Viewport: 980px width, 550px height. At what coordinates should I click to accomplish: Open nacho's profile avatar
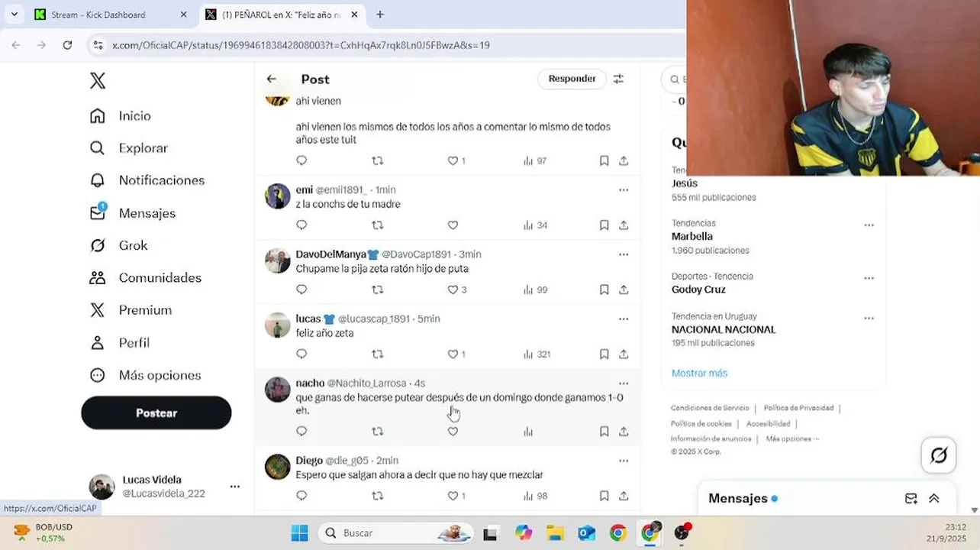tap(278, 390)
